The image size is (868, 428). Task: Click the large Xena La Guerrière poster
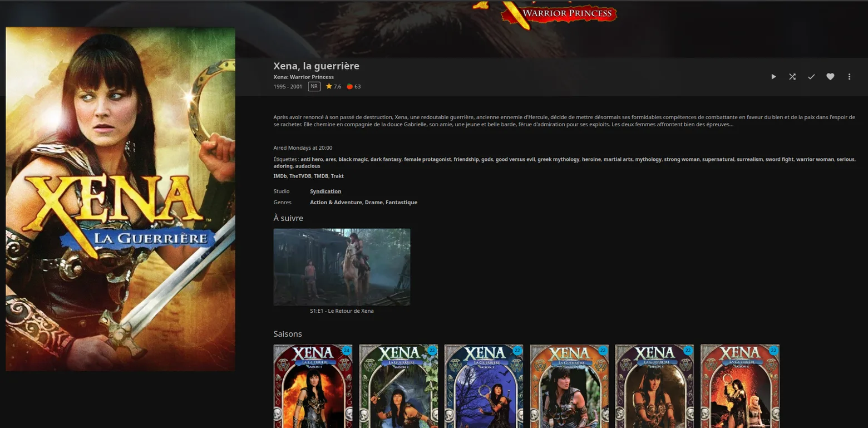pyautogui.click(x=120, y=199)
